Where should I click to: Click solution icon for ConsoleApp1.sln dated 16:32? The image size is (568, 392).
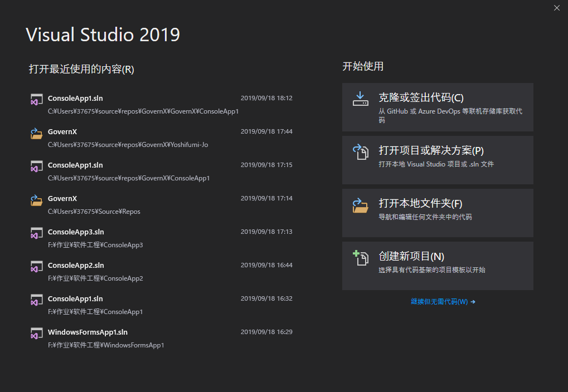coord(36,300)
